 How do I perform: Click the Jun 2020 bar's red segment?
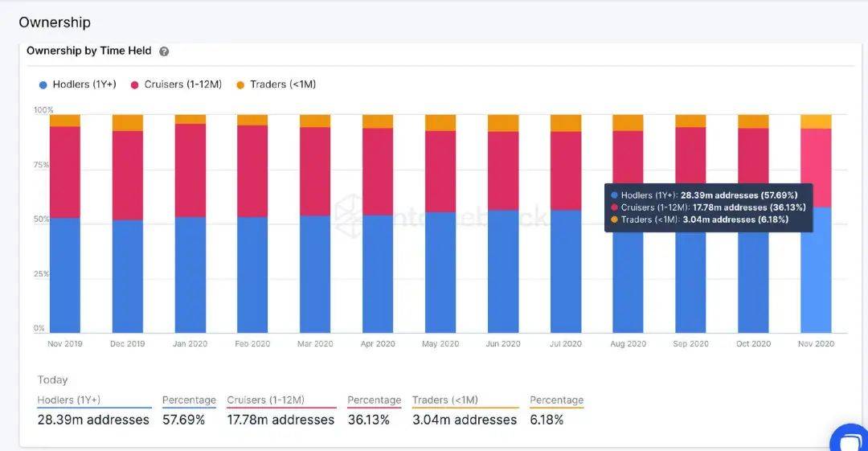(x=502, y=170)
